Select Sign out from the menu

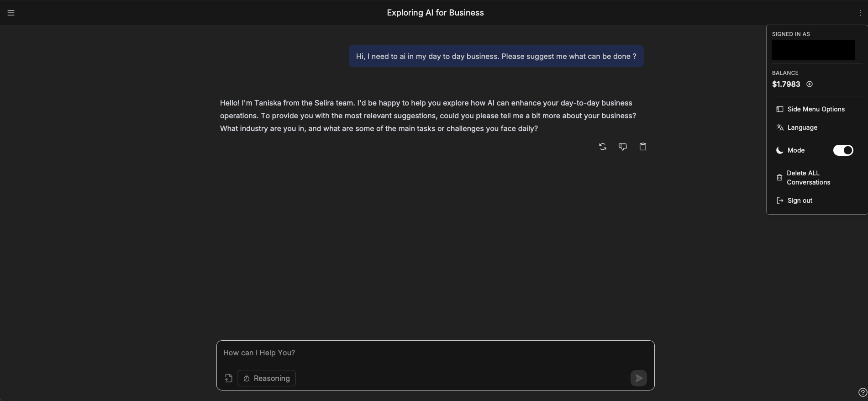coord(800,200)
